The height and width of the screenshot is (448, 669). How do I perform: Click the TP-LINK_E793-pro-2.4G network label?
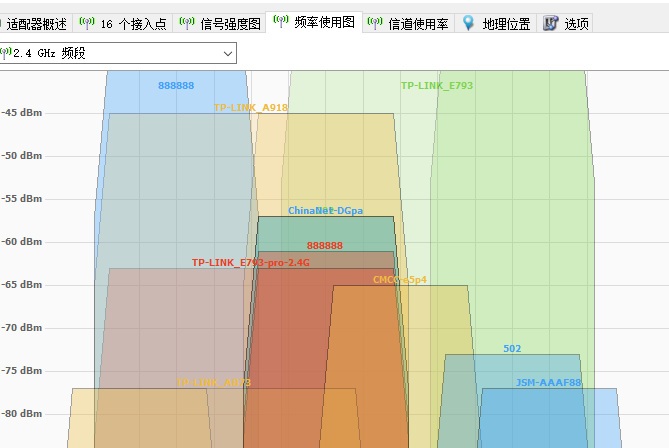coord(251,262)
